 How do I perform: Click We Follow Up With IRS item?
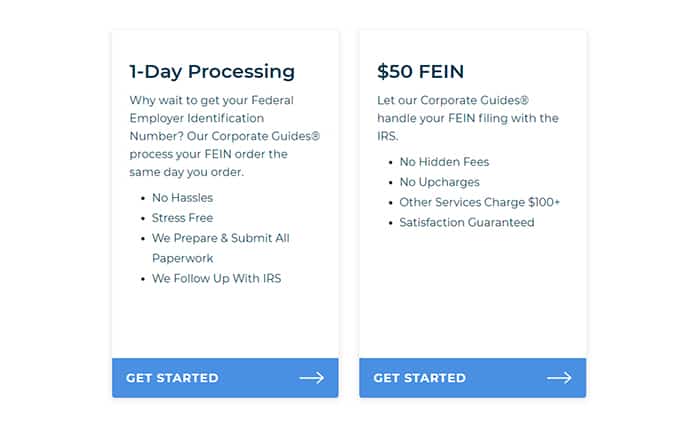217,278
